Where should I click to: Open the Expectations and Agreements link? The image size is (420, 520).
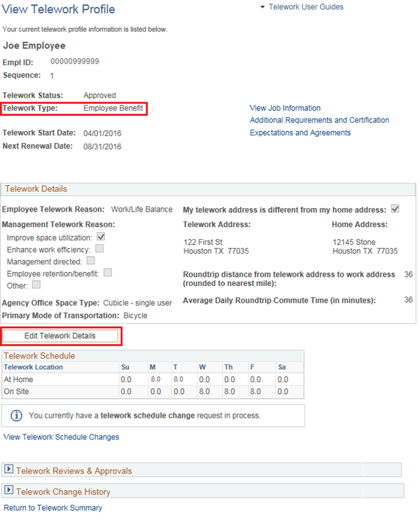point(300,132)
